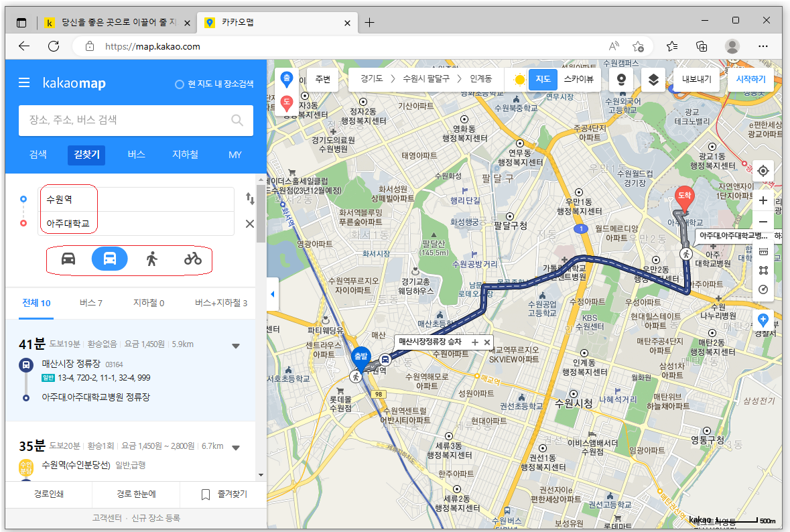Open map layers icon
790x532 pixels.
coord(653,80)
